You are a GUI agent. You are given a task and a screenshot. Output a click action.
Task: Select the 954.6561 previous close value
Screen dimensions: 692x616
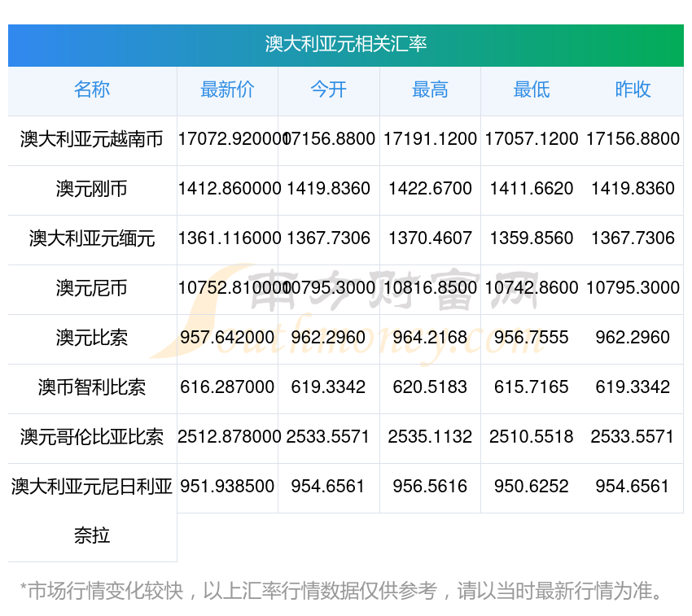click(633, 487)
